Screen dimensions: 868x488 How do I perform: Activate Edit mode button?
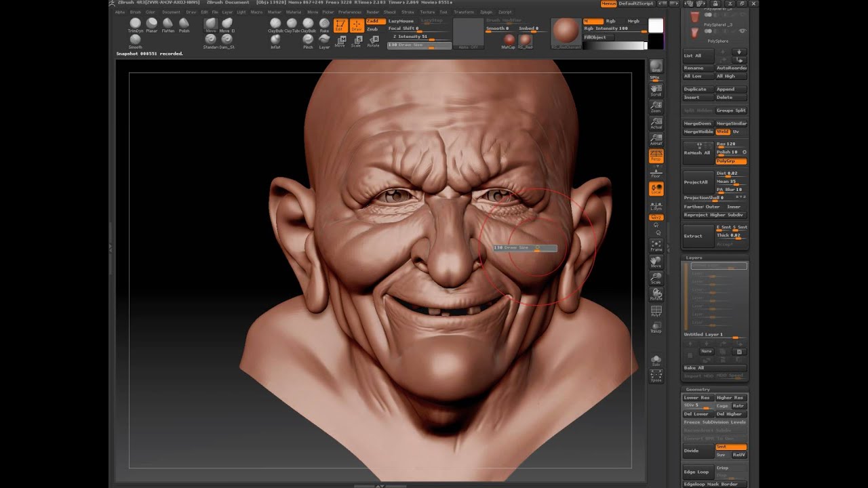pos(340,25)
